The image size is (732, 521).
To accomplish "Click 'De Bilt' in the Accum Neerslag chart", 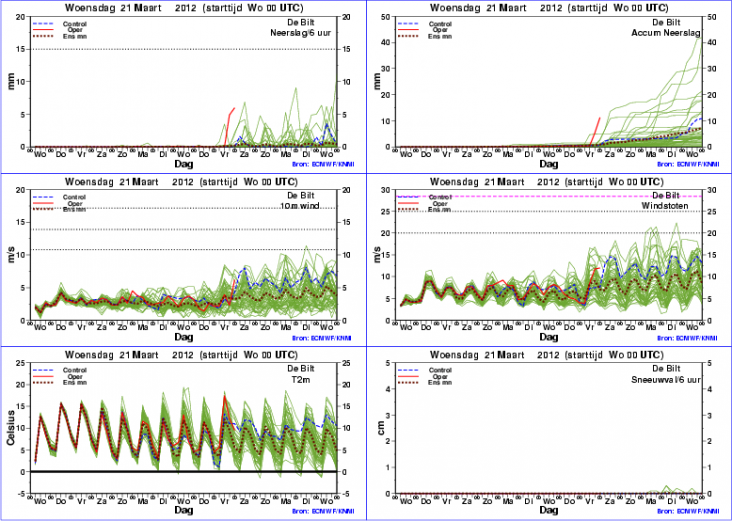I will [x=666, y=22].
